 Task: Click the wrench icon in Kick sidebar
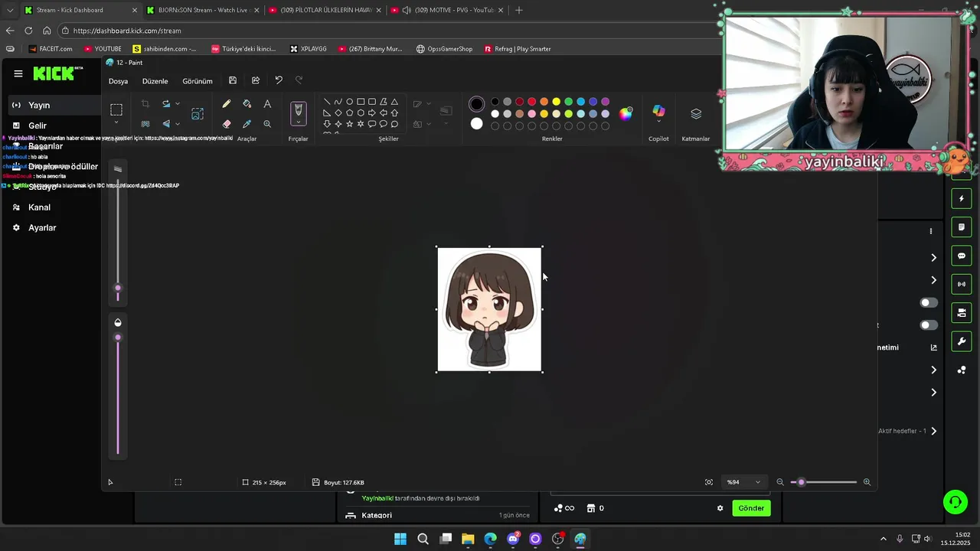(962, 341)
